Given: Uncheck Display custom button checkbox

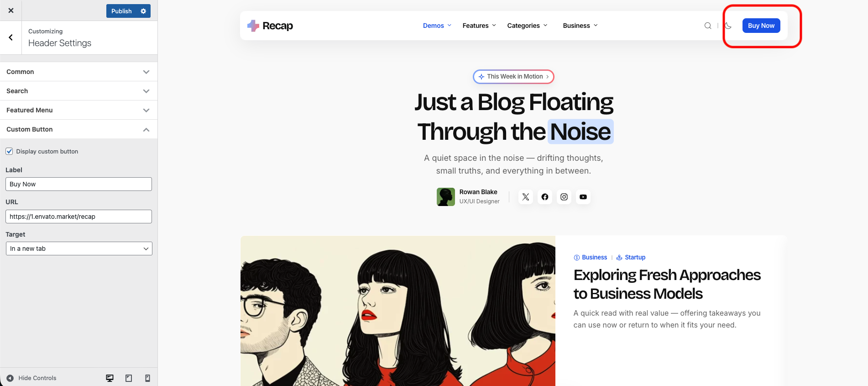Looking at the screenshot, I should [9, 151].
